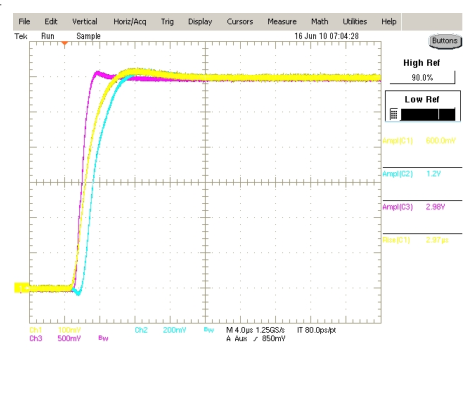Image resolution: width=476 pixels, height=413 pixels.
Task: Click the Buttons mode button
Action: [x=445, y=41]
